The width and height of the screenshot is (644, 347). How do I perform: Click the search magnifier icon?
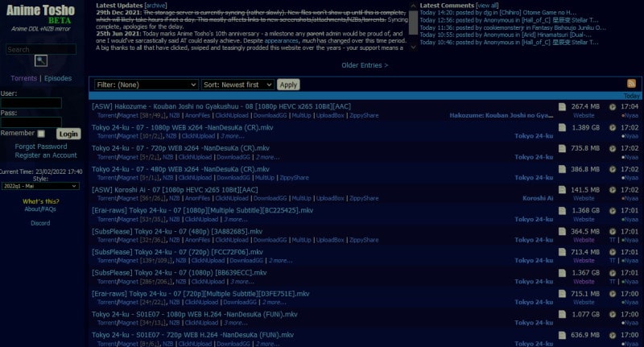pyautogui.click(x=41, y=60)
